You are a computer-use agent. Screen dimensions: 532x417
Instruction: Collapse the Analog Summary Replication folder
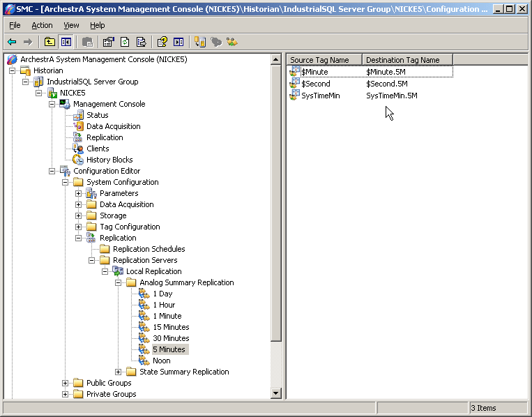[118, 282]
